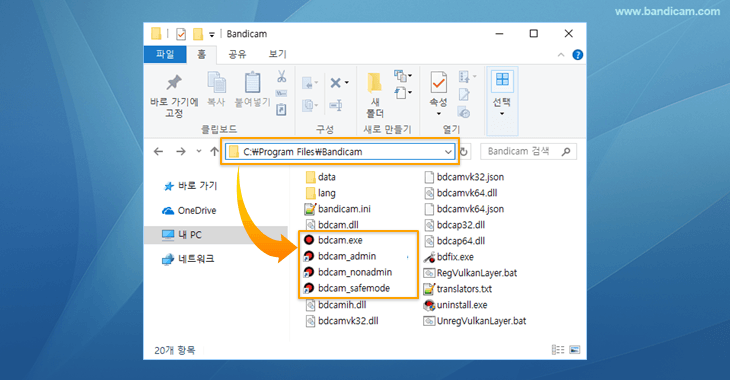The width and height of the screenshot is (730, 380).
Task: Select the bdfix.exe file
Action: [449, 257]
